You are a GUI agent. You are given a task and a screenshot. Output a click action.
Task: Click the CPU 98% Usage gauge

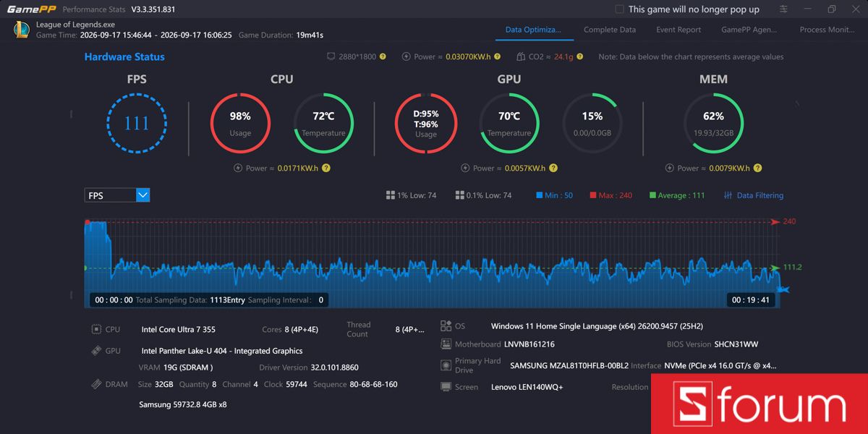pos(240,123)
